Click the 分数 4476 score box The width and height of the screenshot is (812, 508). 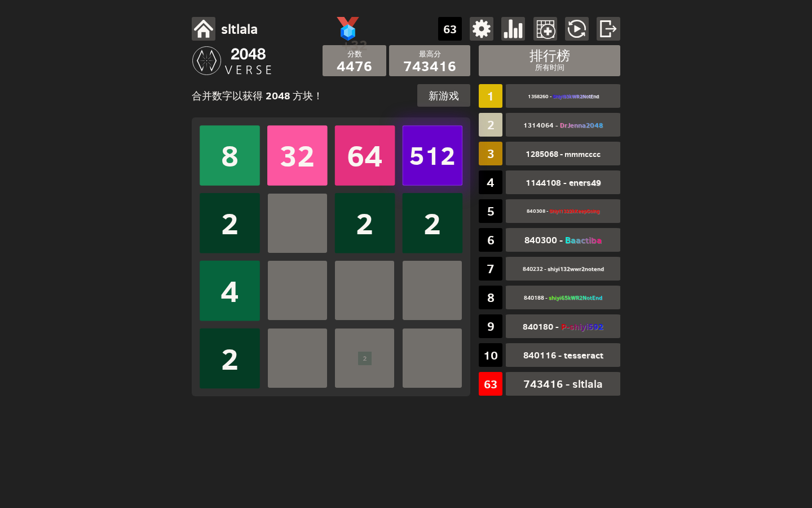coord(354,60)
